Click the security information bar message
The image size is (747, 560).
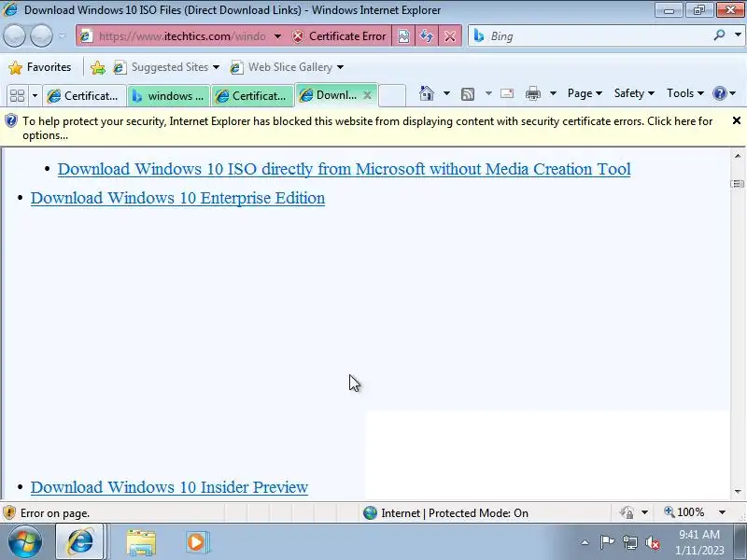click(x=367, y=128)
